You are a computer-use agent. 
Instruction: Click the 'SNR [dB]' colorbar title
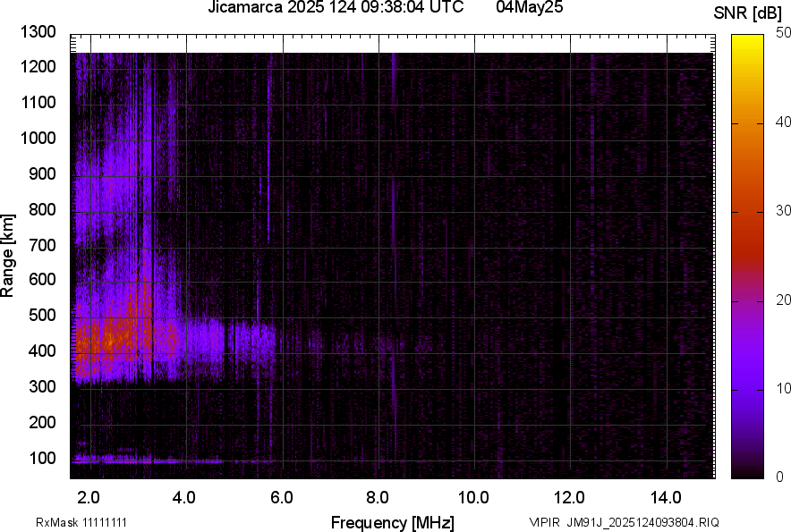[x=748, y=13]
